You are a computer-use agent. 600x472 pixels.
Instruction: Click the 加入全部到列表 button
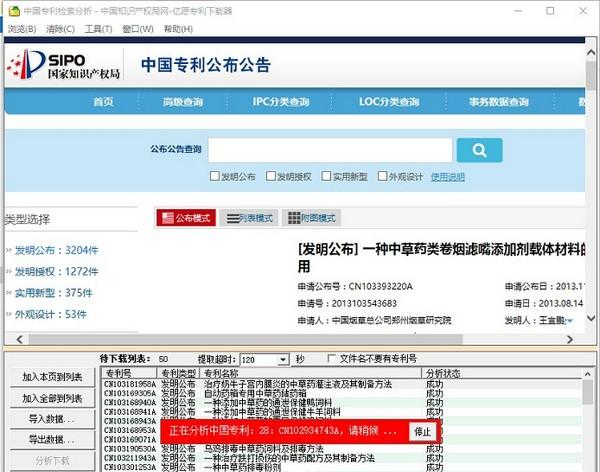(52, 399)
